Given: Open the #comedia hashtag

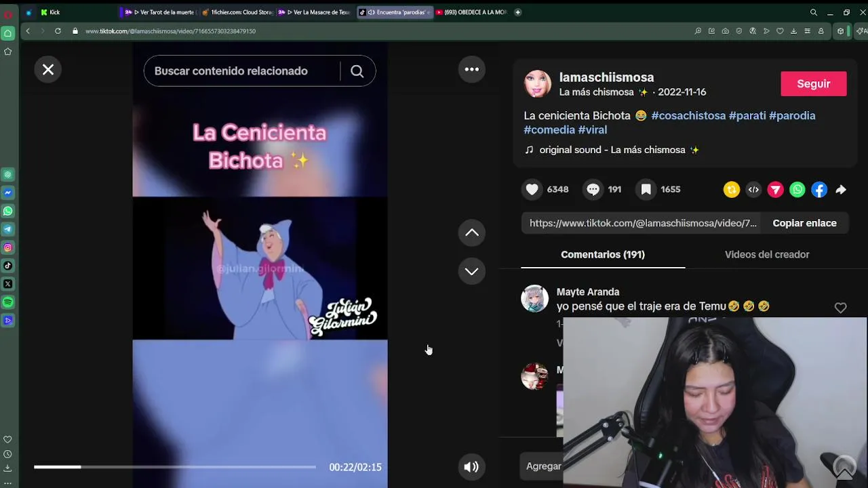Looking at the screenshot, I should click(x=549, y=130).
